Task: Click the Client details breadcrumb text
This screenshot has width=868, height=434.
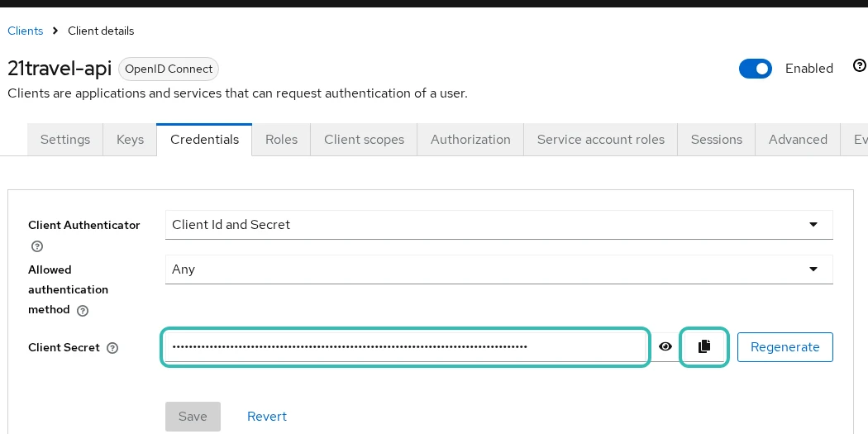Action: (101, 31)
